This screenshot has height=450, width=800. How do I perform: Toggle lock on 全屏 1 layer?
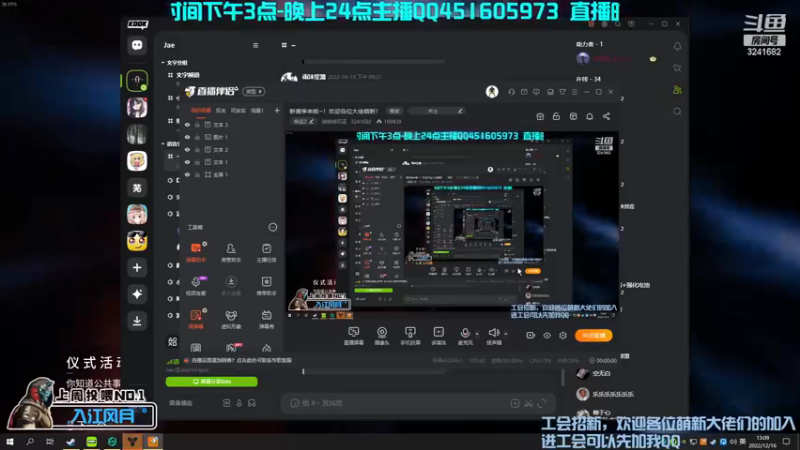pyautogui.click(x=197, y=174)
